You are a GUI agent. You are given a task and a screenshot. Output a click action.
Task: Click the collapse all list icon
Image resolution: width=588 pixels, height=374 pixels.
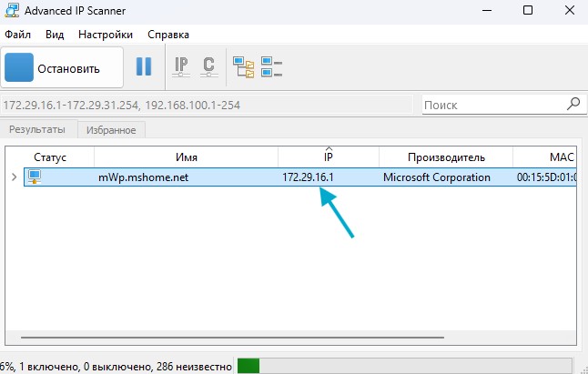coord(271,66)
